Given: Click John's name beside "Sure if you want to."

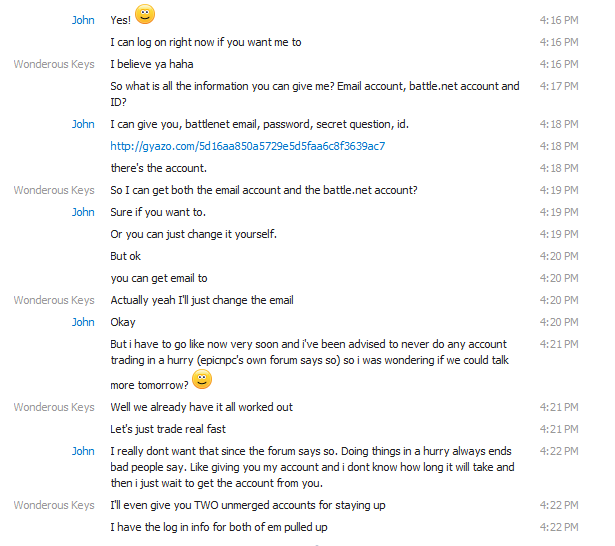Looking at the screenshot, I should click(83, 212).
